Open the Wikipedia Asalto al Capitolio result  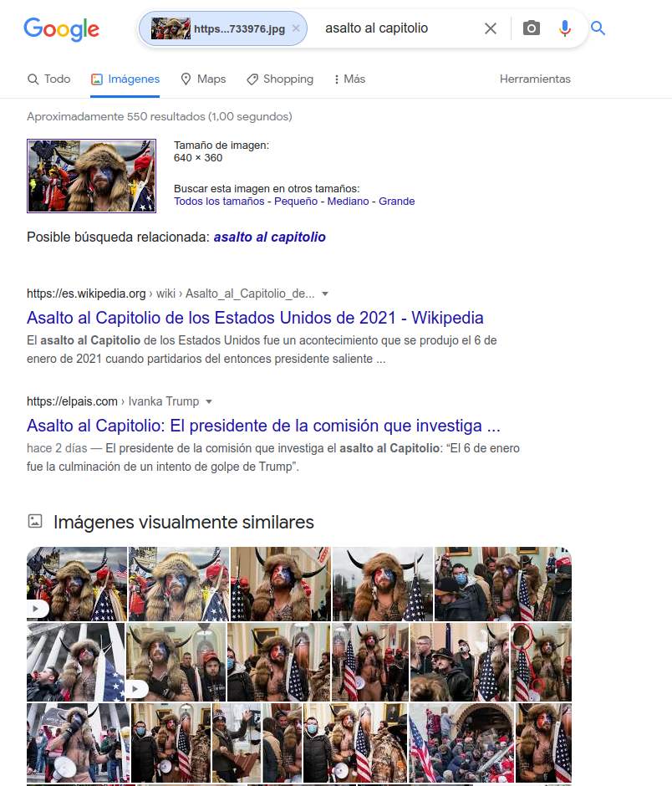tap(255, 318)
